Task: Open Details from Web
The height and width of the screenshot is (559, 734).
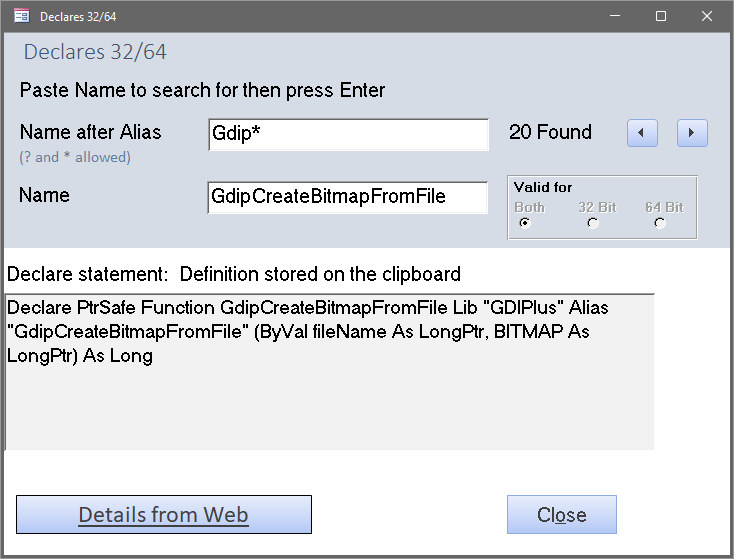Action: 164,515
